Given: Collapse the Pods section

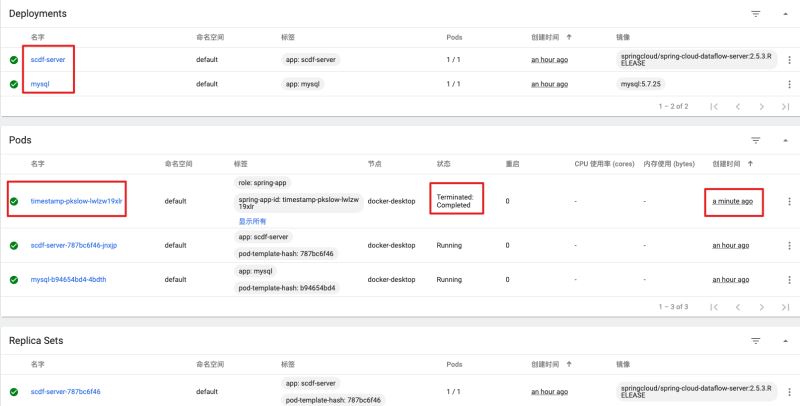Looking at the screenshot, I should (786, 140).
